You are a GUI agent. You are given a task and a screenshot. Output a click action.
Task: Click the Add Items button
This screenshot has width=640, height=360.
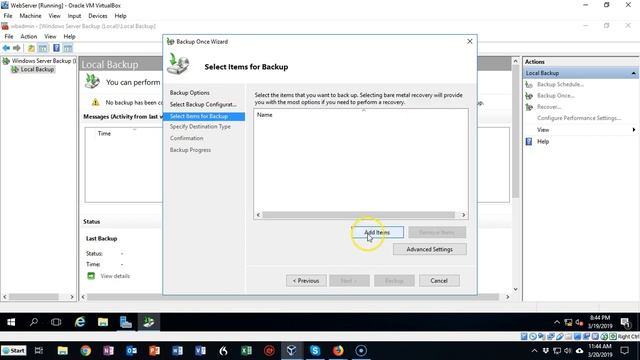377,232
